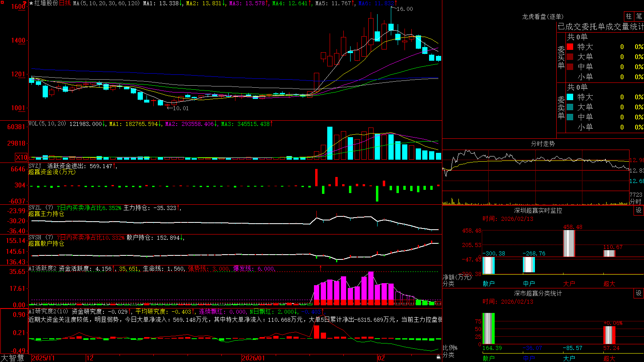The width and height of the screenshot is (644, 362).
Task: Click the -85.57 value in 分类统计
Action: pyautogui.click(x=572, y=348)
